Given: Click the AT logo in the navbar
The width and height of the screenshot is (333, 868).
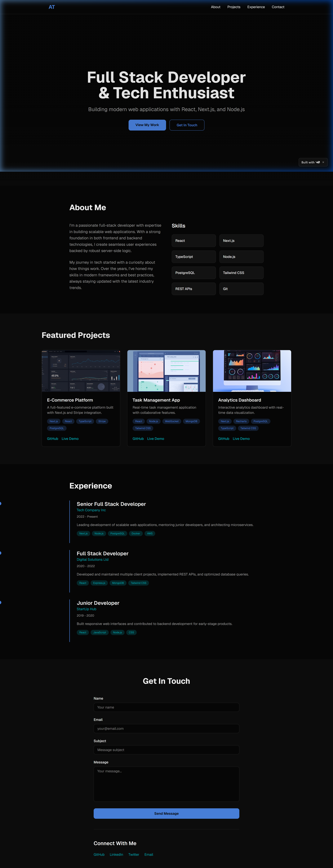Looking at the screenshot, I should 51,7.
